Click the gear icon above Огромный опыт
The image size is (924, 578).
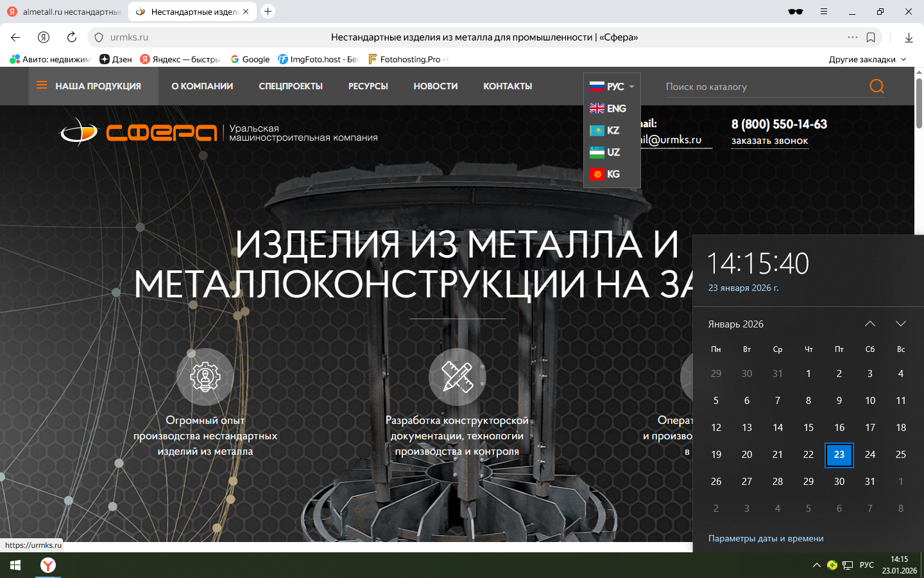tap(205, 376)
